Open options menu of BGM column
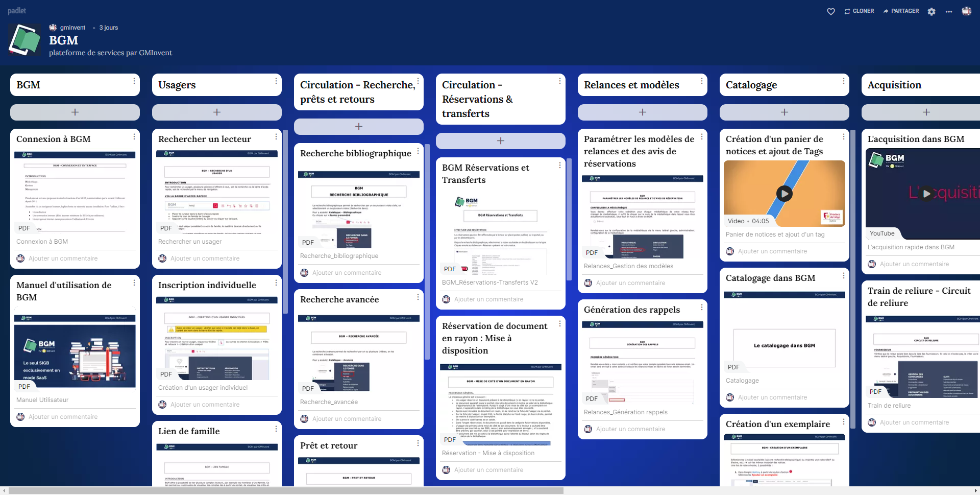The width and height of the screenshot is (980, 495). click(134, 81)
